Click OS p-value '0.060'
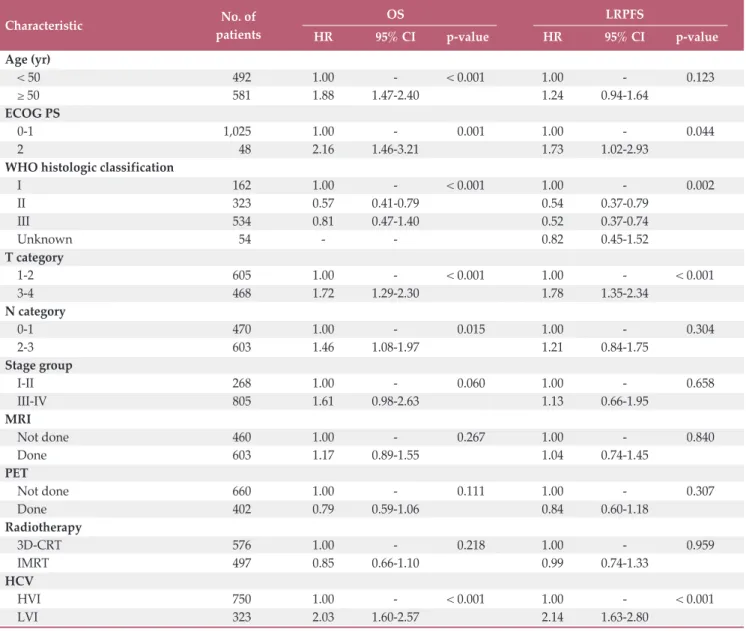Screen dimensions: 746x632 [471, 384]
